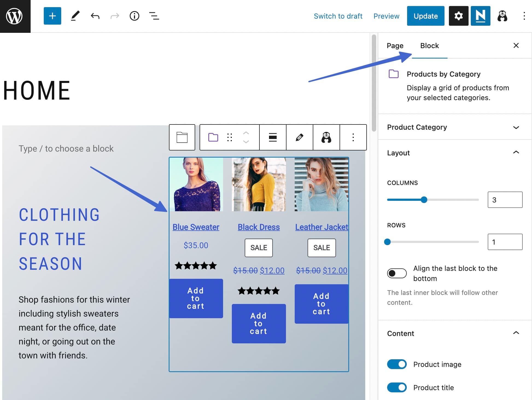Screen dimensions: 532x400
Task: Open the Blue Sweater product link
Action: [196, 227]
